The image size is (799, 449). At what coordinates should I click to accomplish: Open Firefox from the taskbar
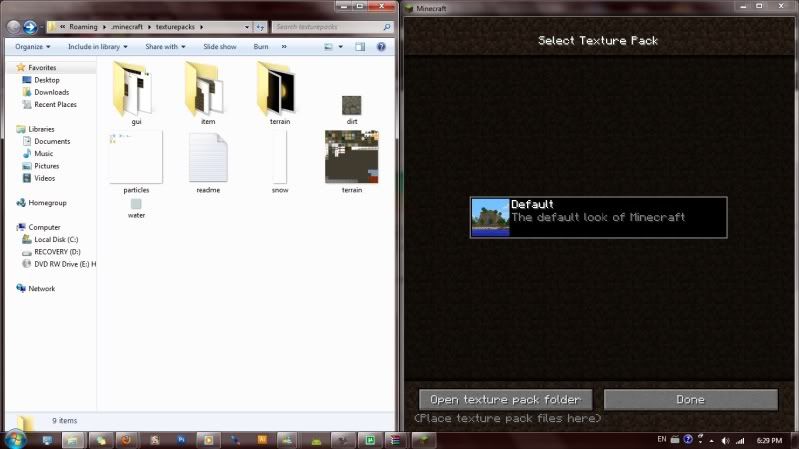pyautogui.click(x=126, y=440)
